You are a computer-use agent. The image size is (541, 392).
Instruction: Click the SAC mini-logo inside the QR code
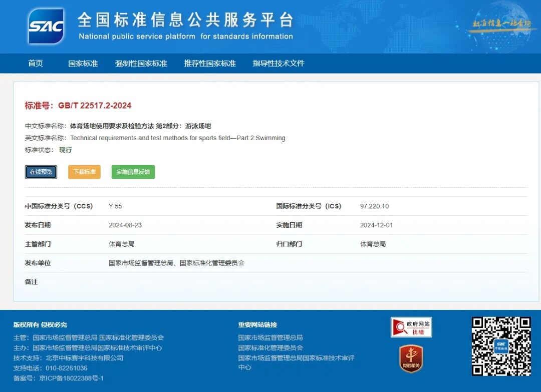pyautogui.click(x=502, y=345)
